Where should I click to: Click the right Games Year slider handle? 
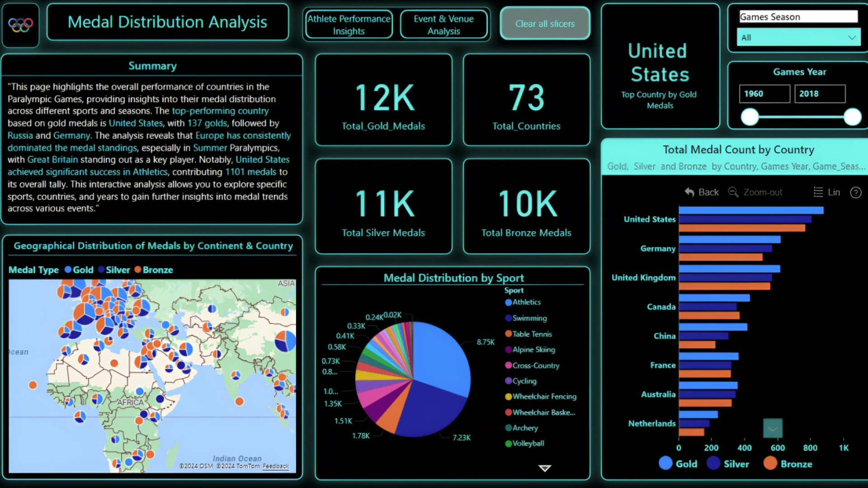(852, 117)
